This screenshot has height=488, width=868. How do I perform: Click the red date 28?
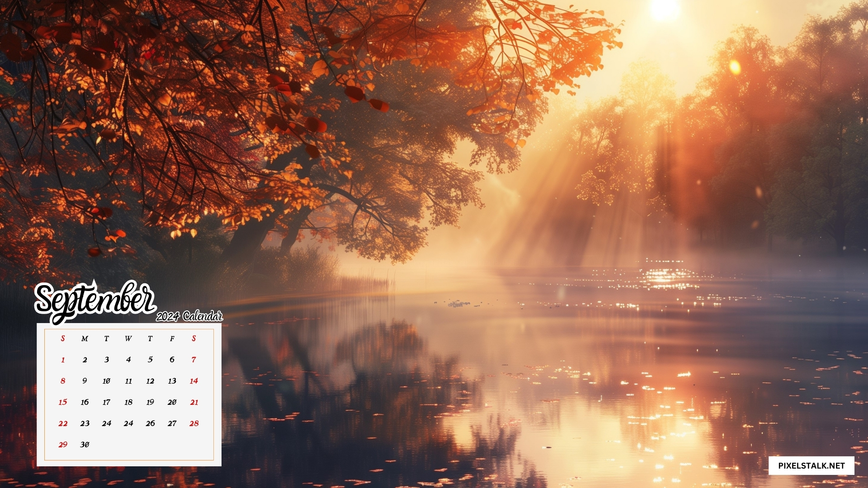[x=194, y=423]
